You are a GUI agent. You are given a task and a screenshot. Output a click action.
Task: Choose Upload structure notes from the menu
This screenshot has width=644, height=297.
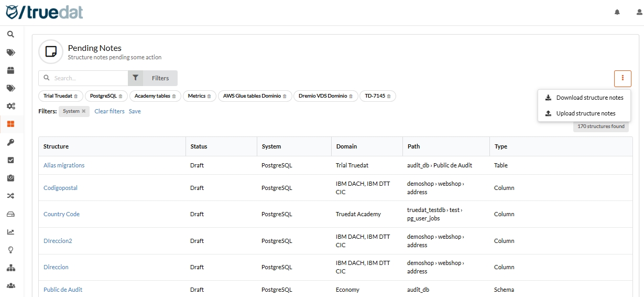click(585, 113)
